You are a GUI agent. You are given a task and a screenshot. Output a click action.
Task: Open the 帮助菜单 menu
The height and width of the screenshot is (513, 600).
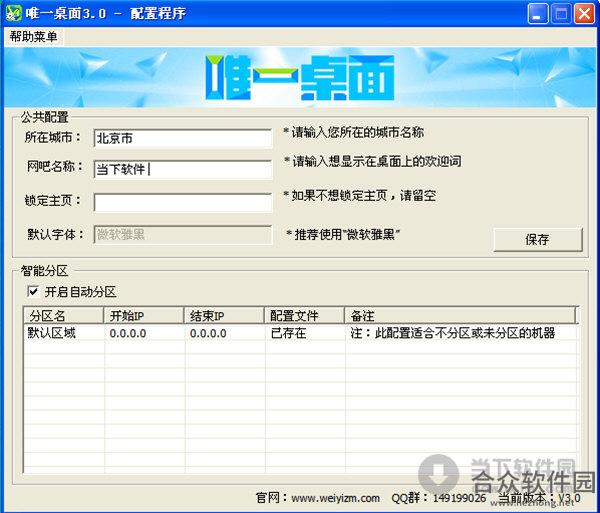(x=33, y=37)
